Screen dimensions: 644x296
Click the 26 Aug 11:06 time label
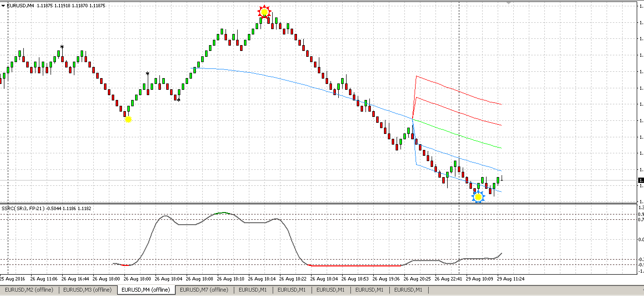[x=44, y=279]
